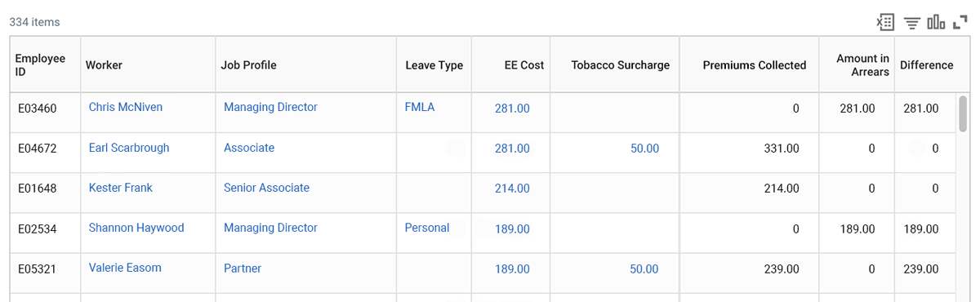Open Earl Scarbrough's 50.00 tobacco surcharge
Image resolution: width=980 pixels, height=302 pixels.
click(x=644, y=149)
